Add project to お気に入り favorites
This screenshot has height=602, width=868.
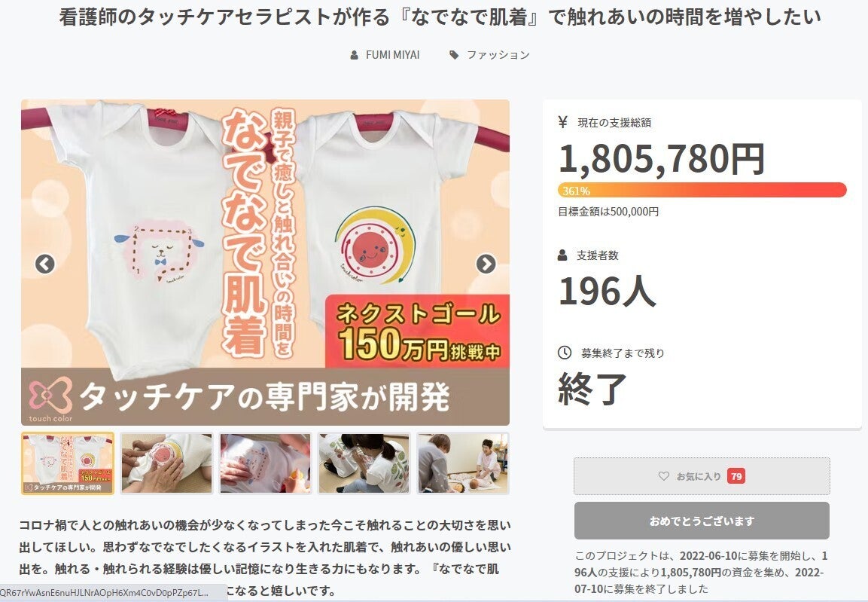point(702,475)
